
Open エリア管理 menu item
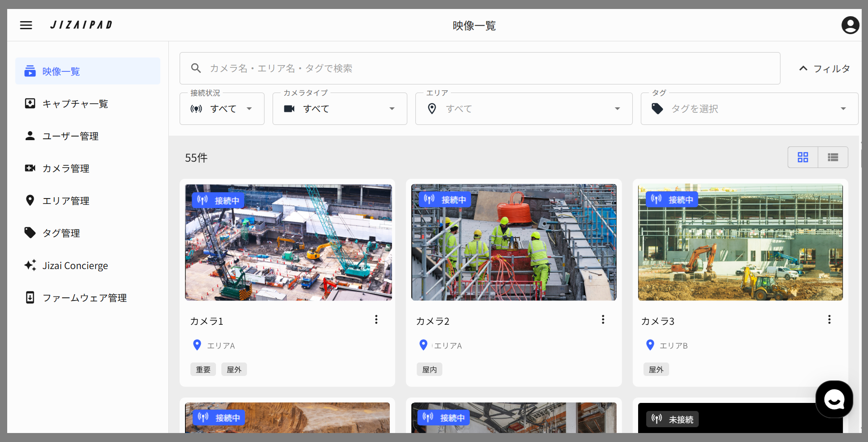pyautogui.click(x=88, y=200)
